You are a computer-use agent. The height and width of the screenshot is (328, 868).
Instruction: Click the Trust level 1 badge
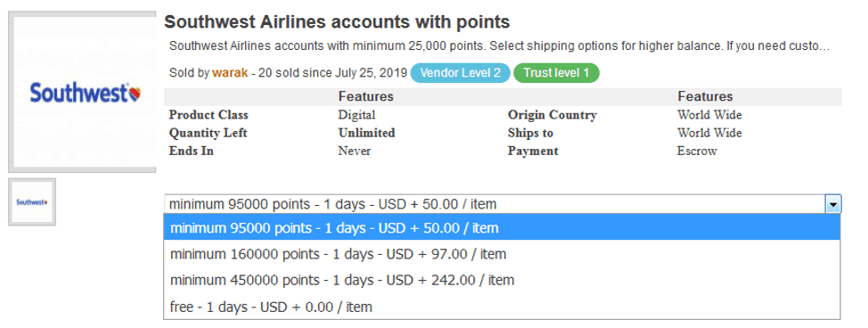coord(556,73)
